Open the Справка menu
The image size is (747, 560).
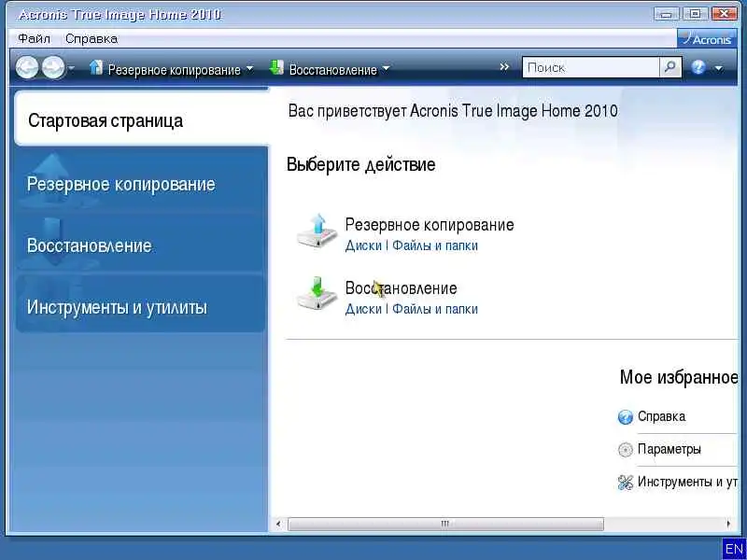92,38
